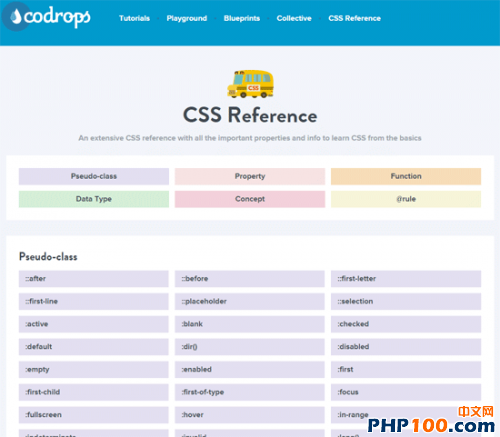Open the :default reference entry
500x437 pixels.
click(x=94, y=347)
